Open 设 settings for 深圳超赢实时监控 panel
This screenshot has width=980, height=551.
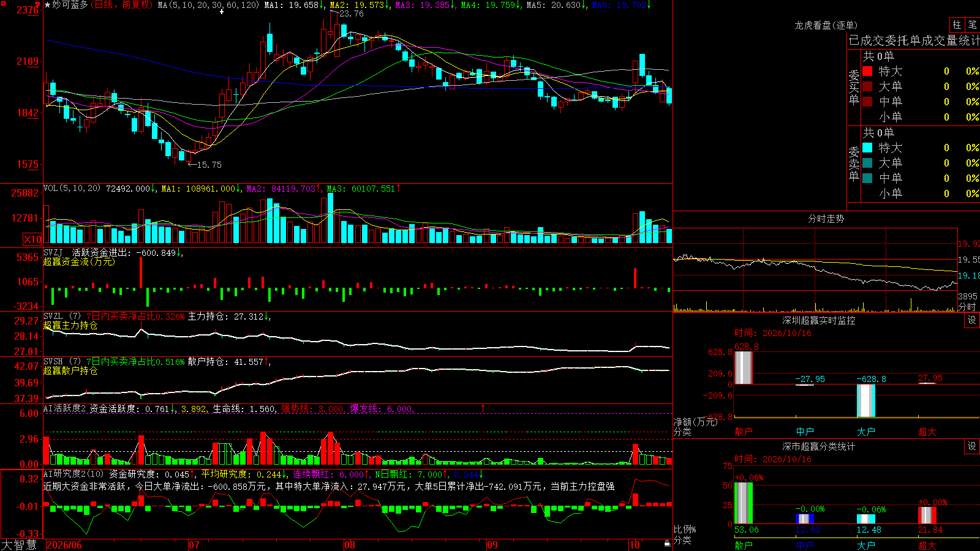click(x=972, y=320)
